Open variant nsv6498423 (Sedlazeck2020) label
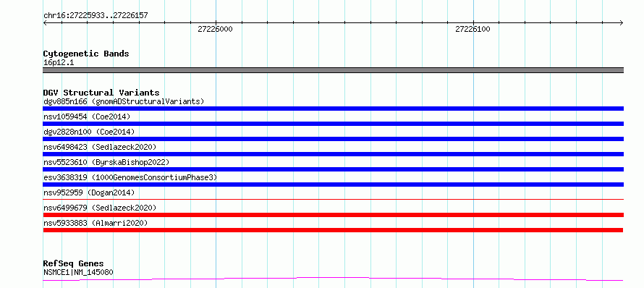This screenshot has height=288, width=644. pyautogui.click(x=100, y=147)
